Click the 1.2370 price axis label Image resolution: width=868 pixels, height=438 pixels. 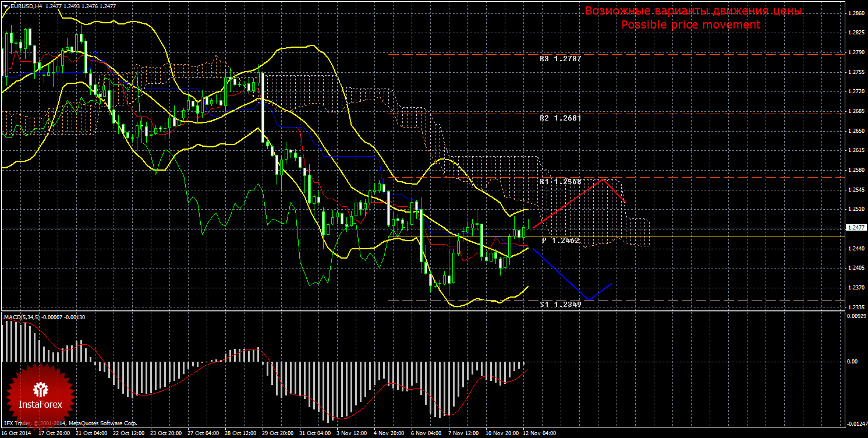tap(856, 288)
